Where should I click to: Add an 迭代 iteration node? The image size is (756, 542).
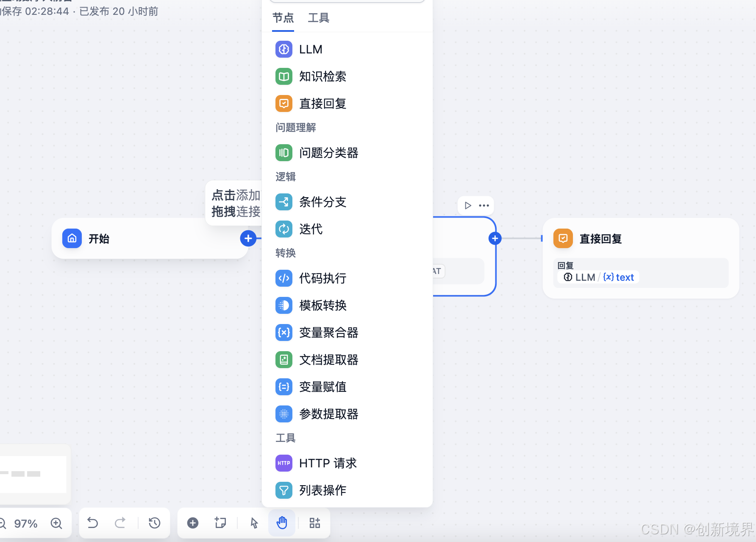tap(311, 229)
